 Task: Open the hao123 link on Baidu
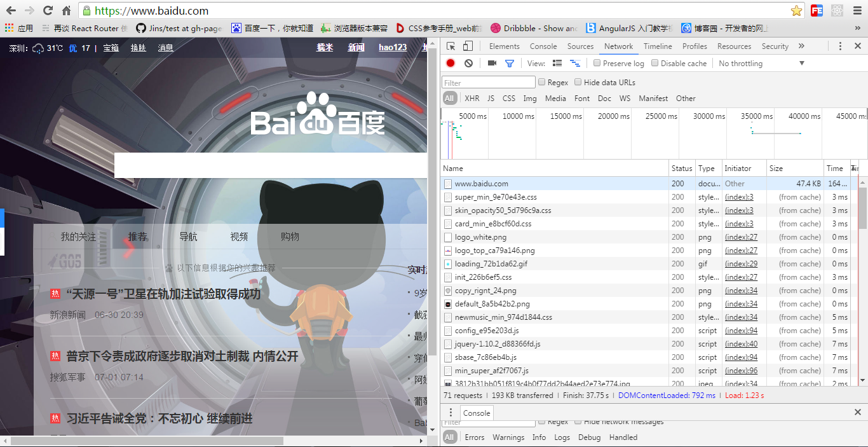[x=393, y=48]
